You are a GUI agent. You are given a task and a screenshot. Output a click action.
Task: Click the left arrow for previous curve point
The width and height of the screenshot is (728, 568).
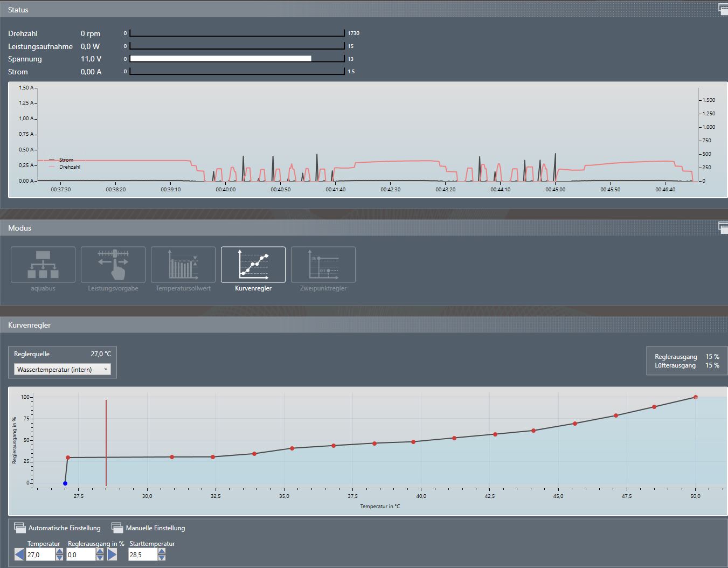(19, 555)
